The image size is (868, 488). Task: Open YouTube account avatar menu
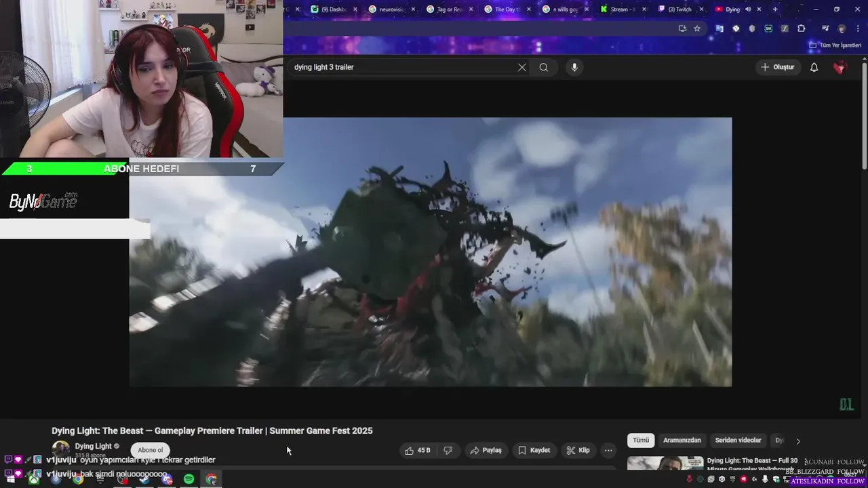[x=840, y=67]
